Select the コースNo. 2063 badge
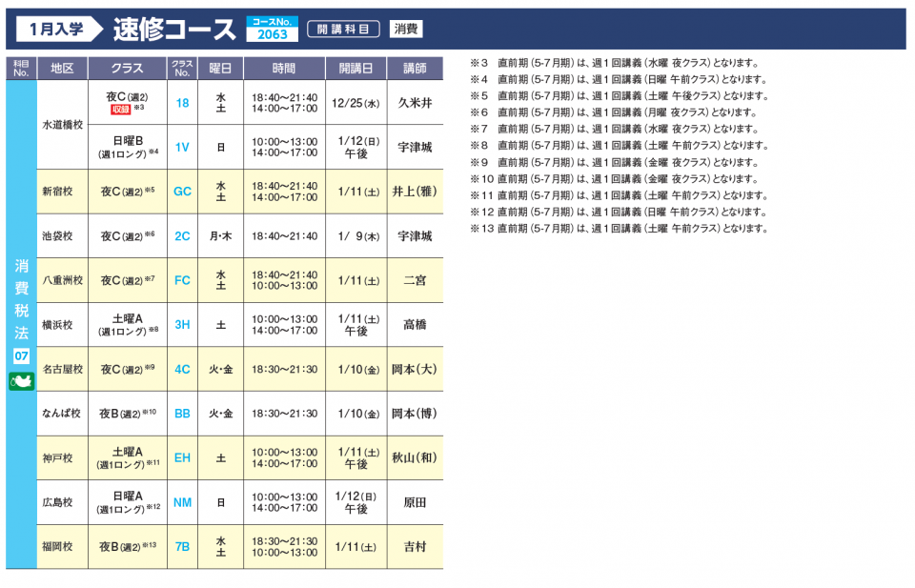This screenshot has width=915, height=588. (x=272, y=30)
